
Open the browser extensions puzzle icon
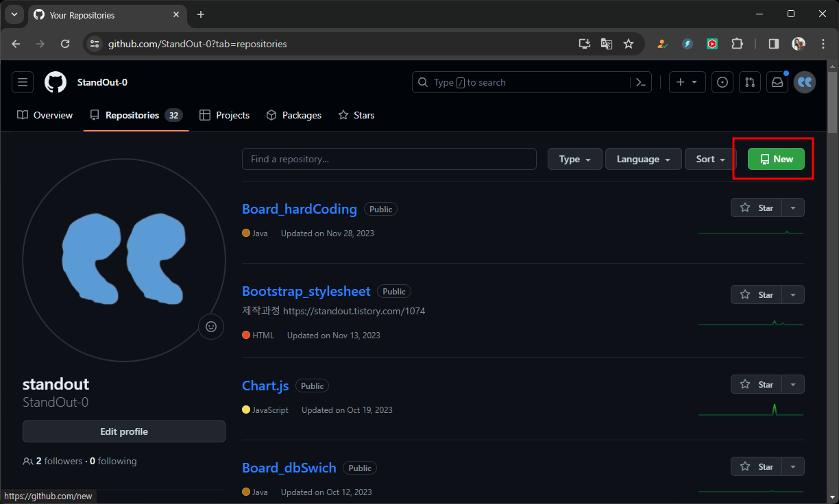click(x=737, y=44)
